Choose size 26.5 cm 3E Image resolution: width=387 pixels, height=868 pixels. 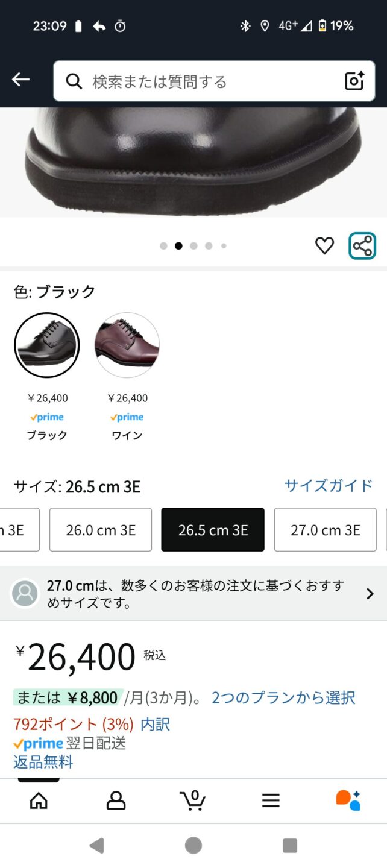tap(213, 530)
